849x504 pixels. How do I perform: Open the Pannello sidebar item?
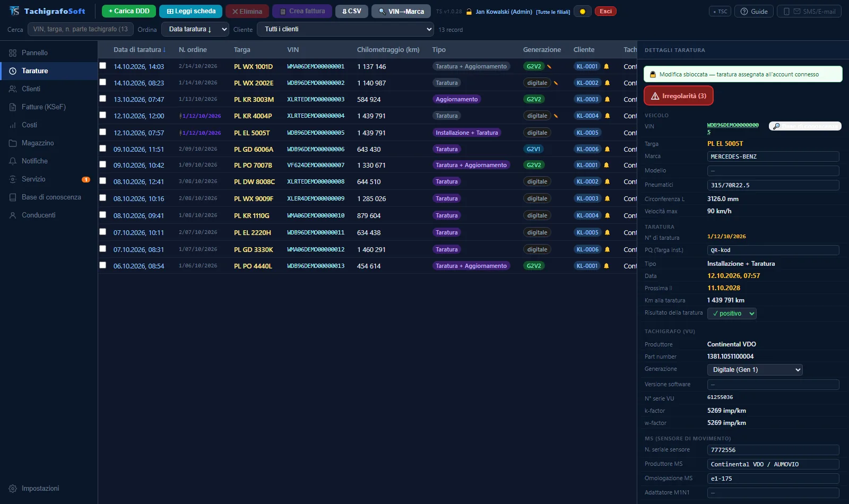pyautogui.click(x=49, y=53)
